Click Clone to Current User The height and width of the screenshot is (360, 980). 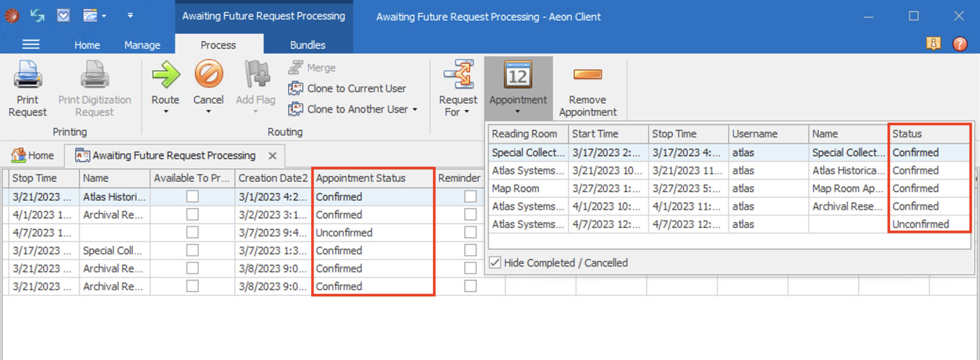click(x=356, y=89)
